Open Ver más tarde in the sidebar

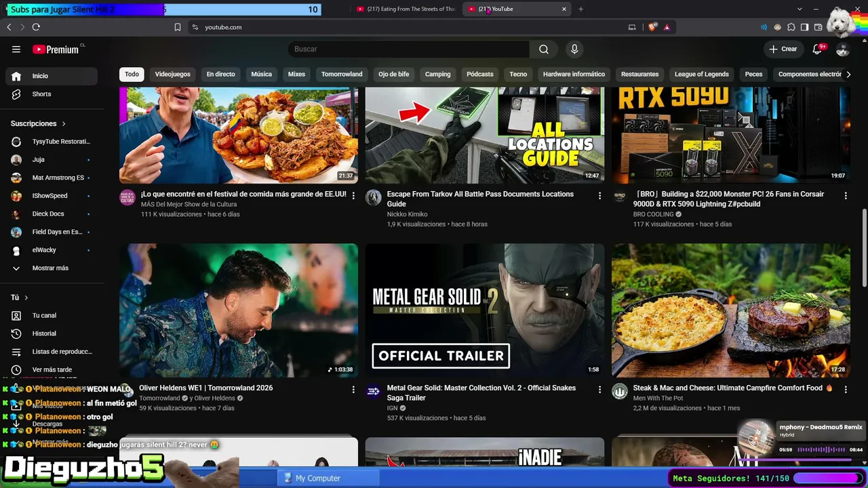point(51,369)
